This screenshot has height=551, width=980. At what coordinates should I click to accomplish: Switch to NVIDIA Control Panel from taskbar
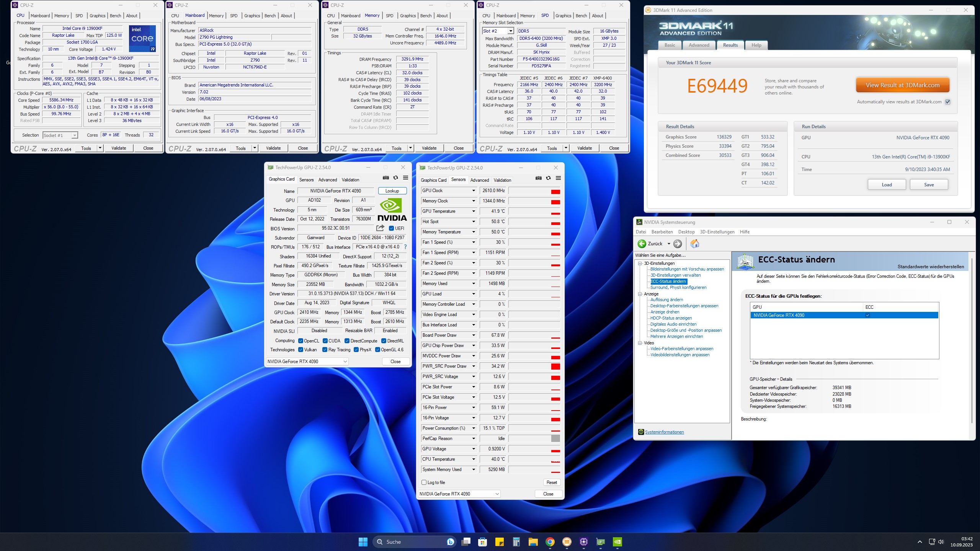(x=617, y=542)
